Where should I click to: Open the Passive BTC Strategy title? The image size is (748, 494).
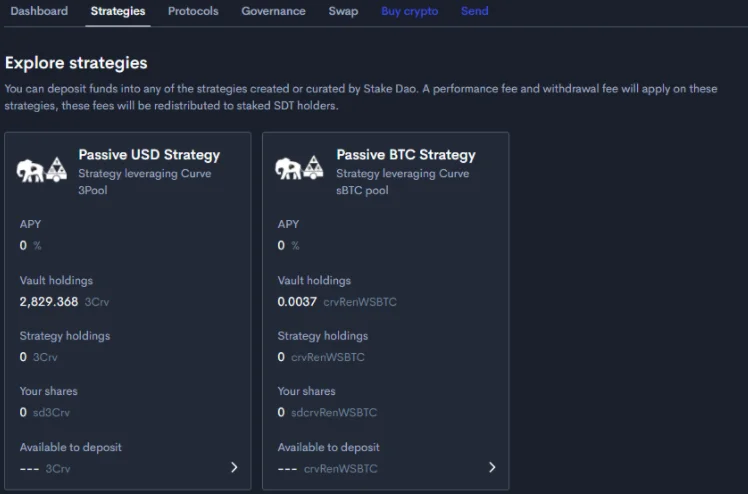point(406,155)
